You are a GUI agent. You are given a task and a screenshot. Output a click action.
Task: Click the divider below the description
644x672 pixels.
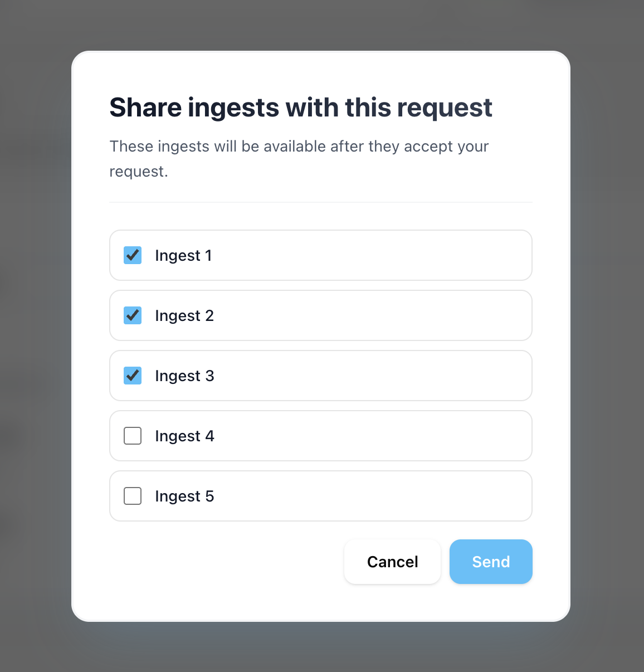coord(321,201)
